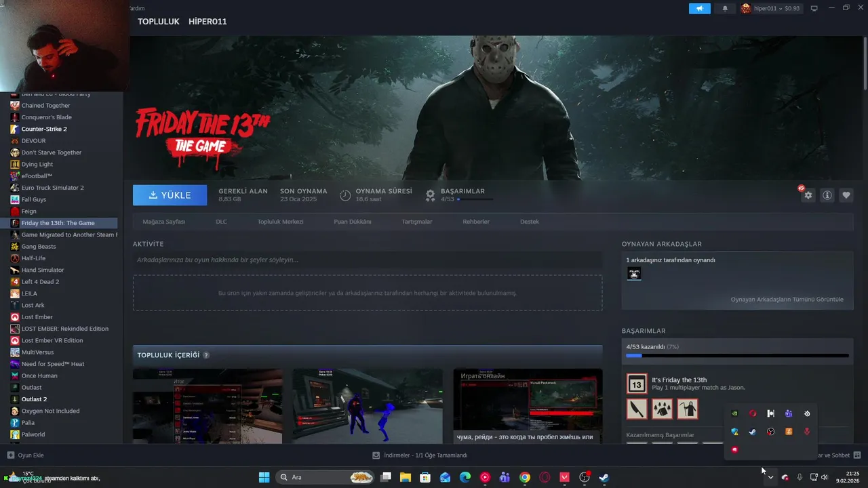Open Windows Security shield tray icon
Screen dimensions: 868x488
coord(734,432)
